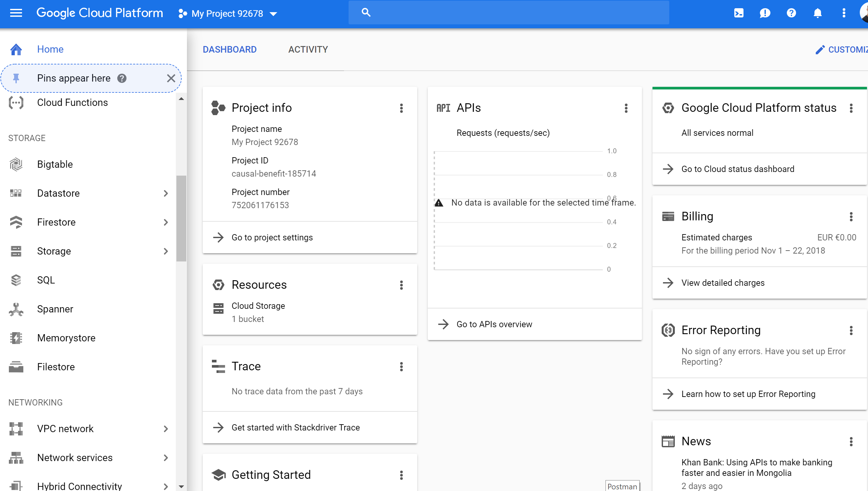Activate Cloud Shell icon in header
868x491 pixels.
pos(739,13)
